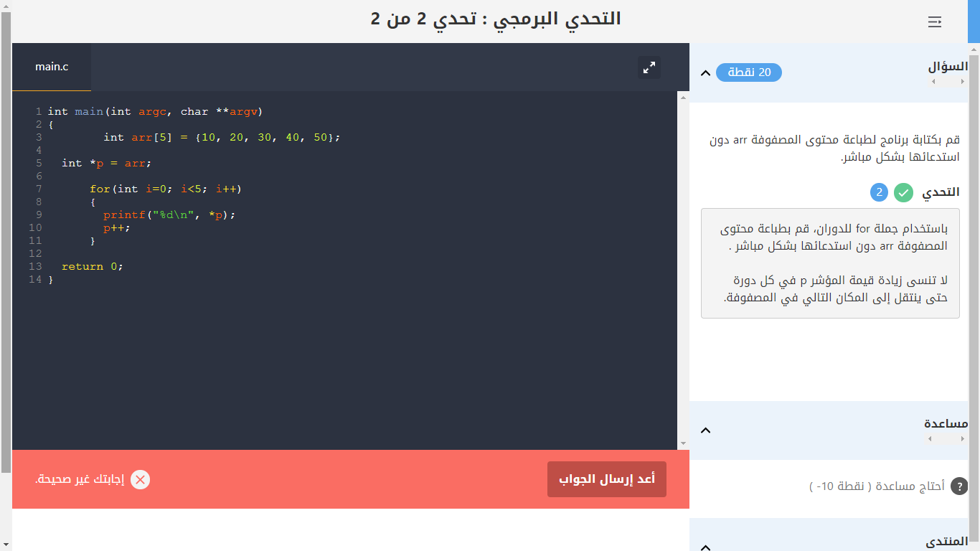
Task: Click the green checkmark beside التحدي
Action: coord(903,192)
